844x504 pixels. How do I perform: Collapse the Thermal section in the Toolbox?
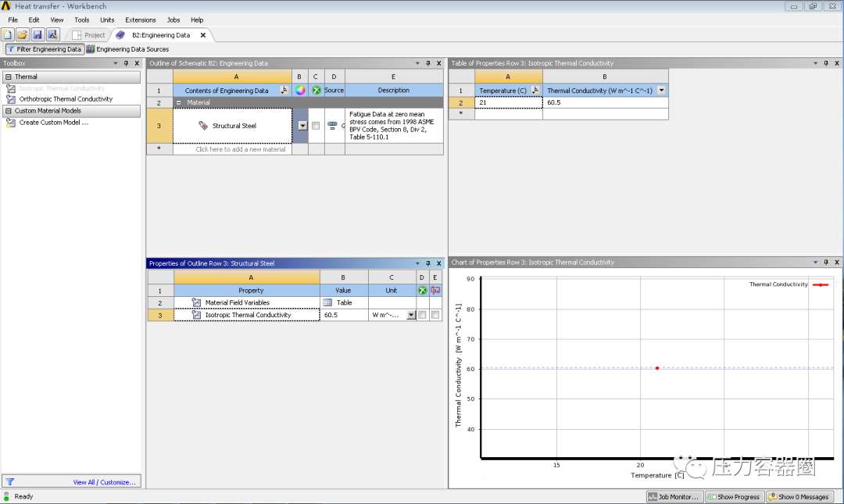8,77
